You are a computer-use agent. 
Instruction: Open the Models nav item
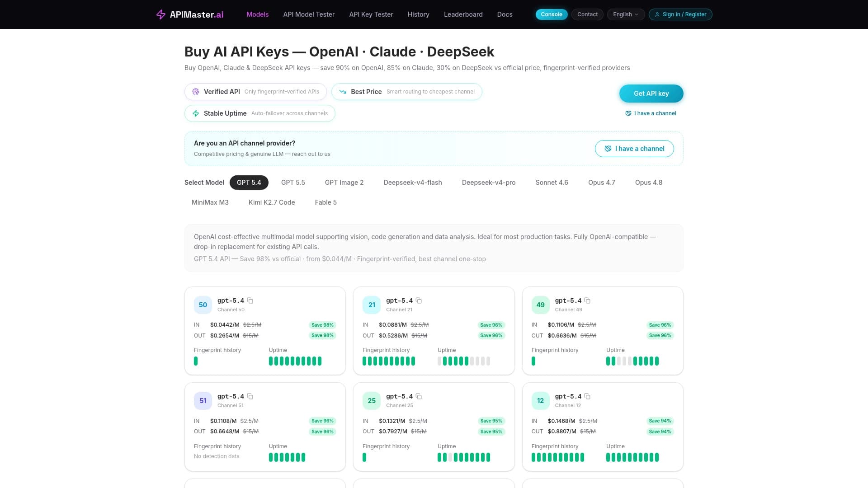pyautogui.click(x=258, y=14)
